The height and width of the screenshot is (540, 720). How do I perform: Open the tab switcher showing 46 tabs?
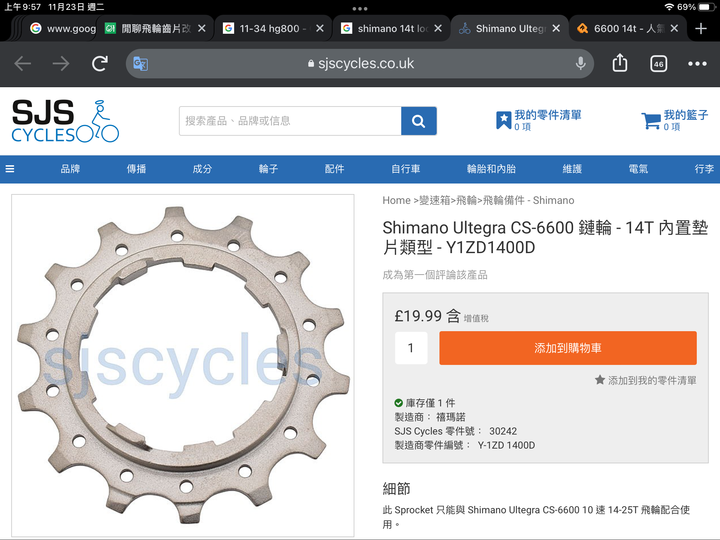coord(658,64)
